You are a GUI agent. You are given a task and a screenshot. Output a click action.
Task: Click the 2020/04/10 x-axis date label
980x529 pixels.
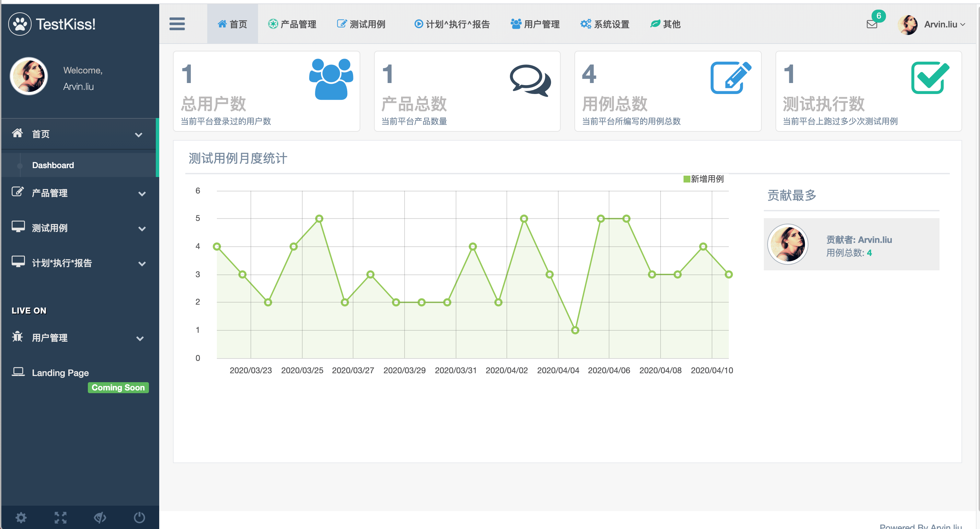(x=711, y=370)
